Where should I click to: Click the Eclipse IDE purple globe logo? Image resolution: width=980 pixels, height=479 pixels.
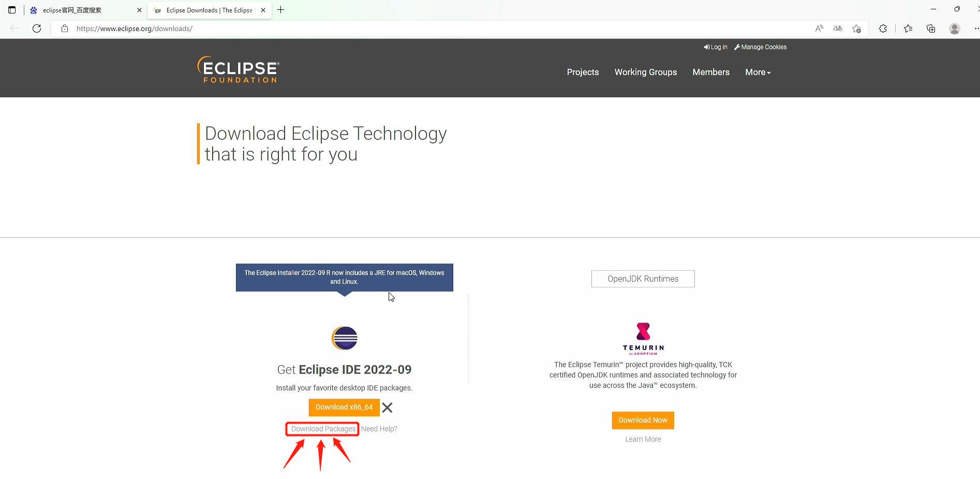344,338
